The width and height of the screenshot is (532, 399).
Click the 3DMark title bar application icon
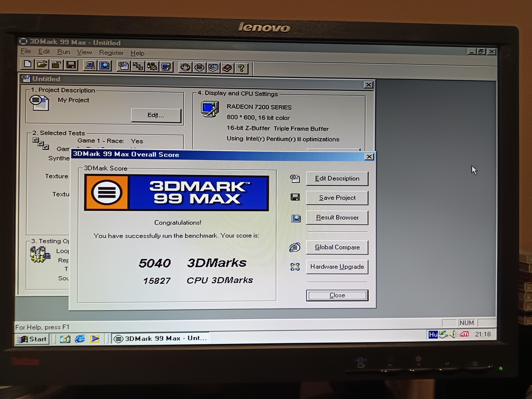click(x=23, y=41)
